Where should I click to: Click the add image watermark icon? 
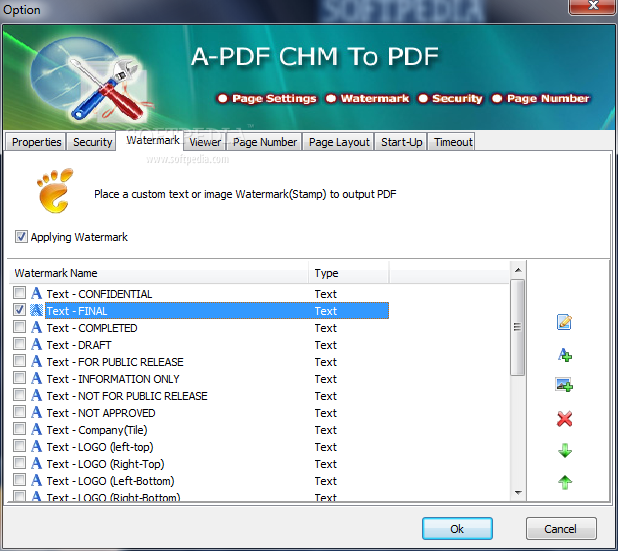click(x=564, y=385)
